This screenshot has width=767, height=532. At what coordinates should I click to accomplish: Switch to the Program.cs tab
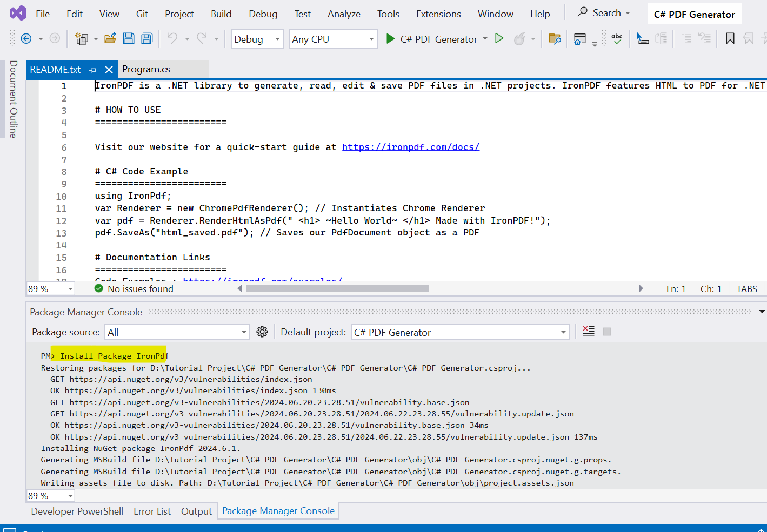click(x=146, y=69)
